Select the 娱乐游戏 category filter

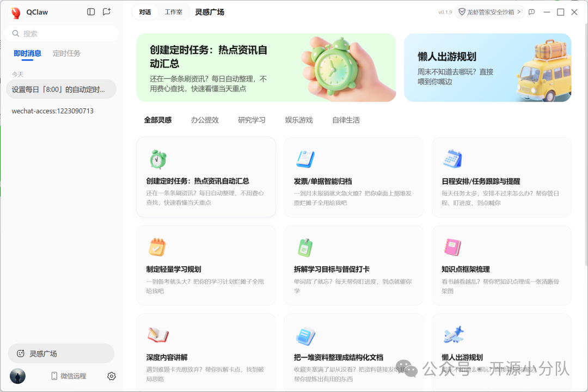(x=298, y=120)
